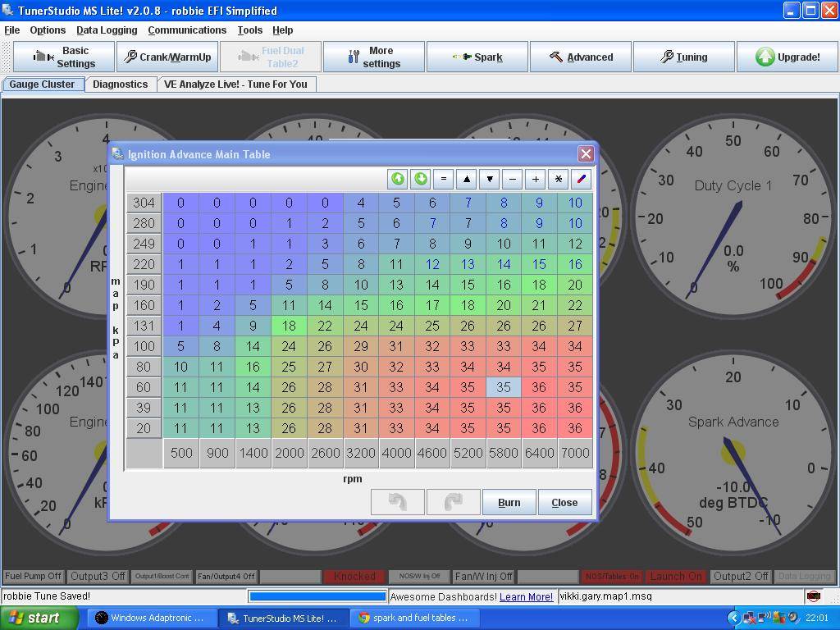Click the undo arrow button below the table
Viewport: 840px width, 630px height.
click(x=398, y=502)
